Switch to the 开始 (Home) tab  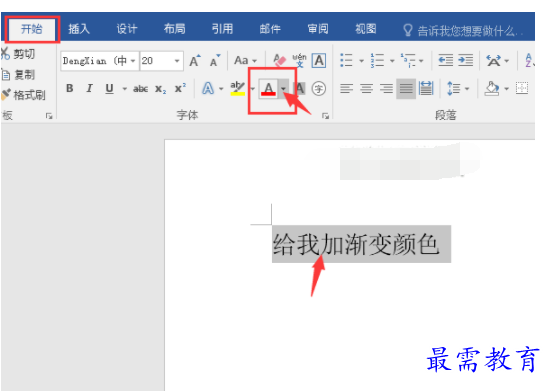click(31, 29)
